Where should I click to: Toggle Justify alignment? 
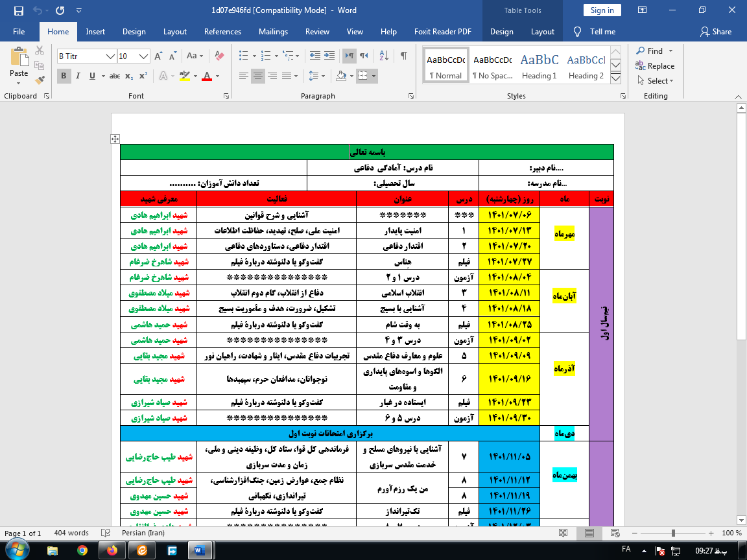[287, 76]
